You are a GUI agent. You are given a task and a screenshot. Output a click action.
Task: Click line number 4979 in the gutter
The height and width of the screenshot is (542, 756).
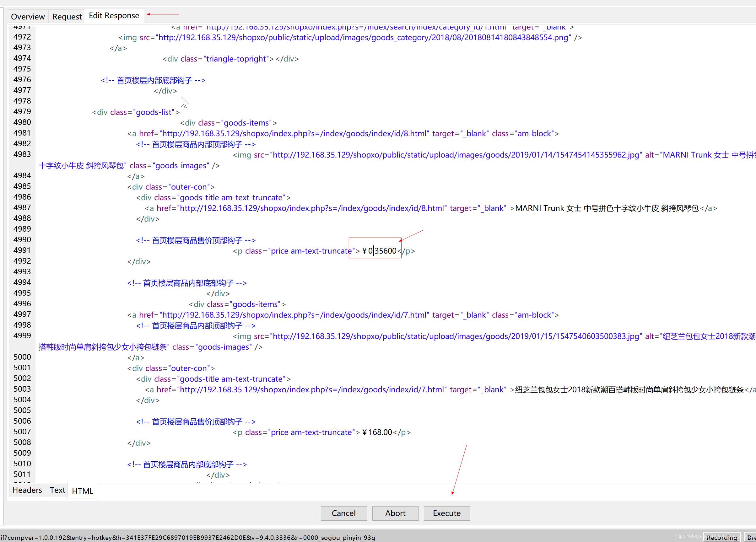coord(22,112)
